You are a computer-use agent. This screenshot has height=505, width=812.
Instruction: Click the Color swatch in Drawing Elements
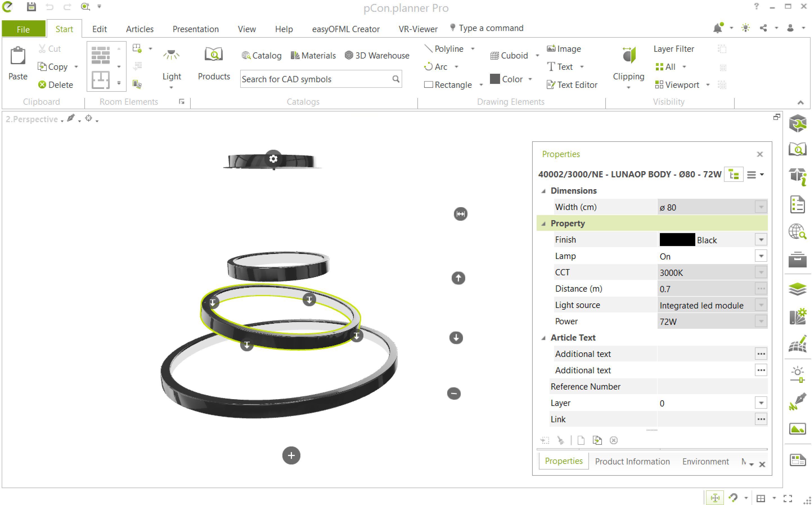tap(495, 79)
